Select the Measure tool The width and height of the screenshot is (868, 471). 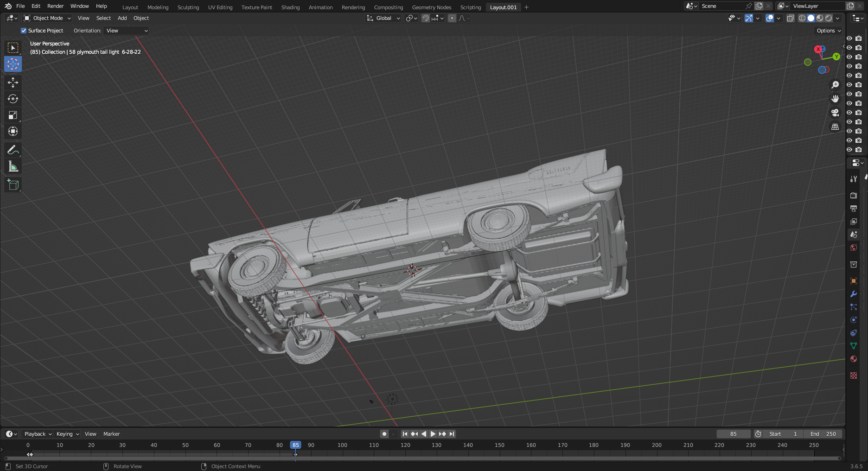click(13, 166)
